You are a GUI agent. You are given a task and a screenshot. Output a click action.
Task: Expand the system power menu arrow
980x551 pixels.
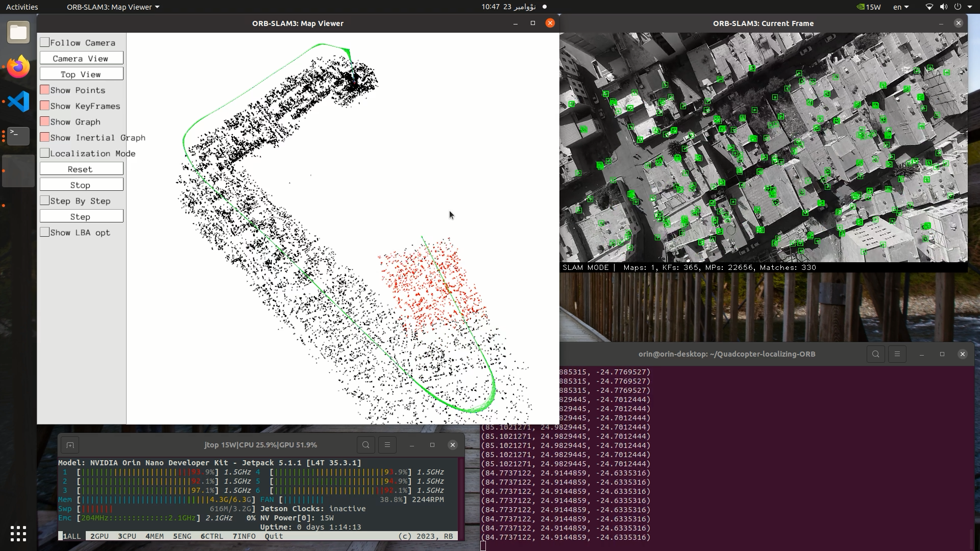pyautogui.click(x=970, y=7)
